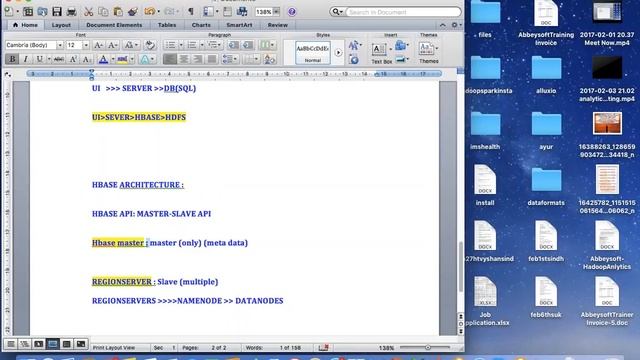Select the Format Painter brush icon
The height and width of the screenshot is (360, 640).
(133, 11)
